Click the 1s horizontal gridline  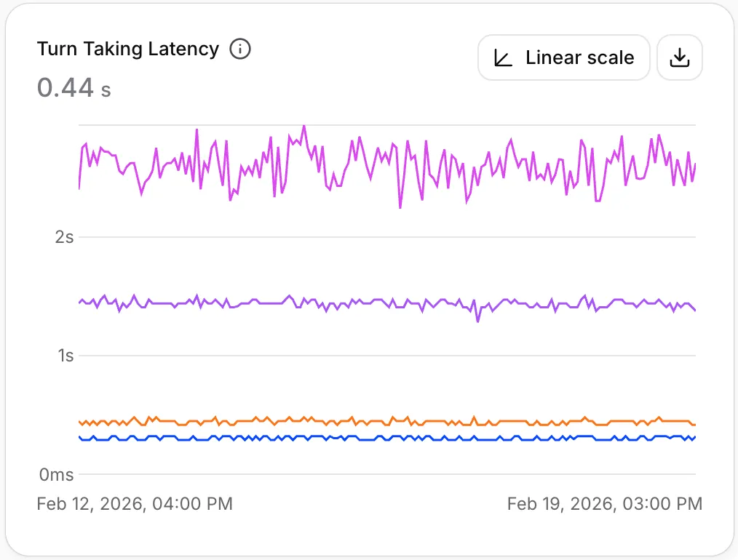click(x=387, y=356)
